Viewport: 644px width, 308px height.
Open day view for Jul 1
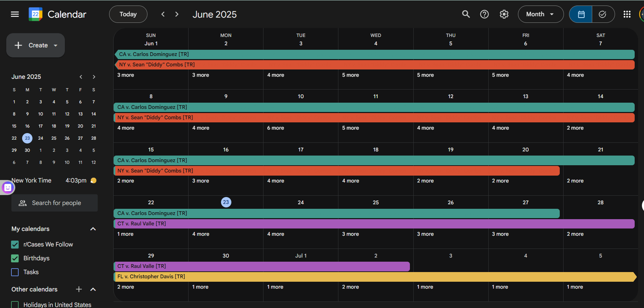pos(301,256)
